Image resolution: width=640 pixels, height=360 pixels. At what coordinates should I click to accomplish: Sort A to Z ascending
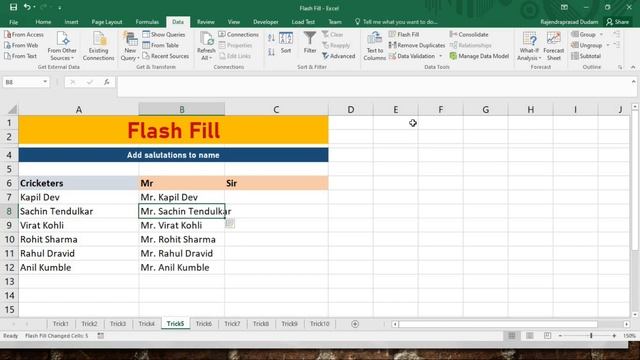pos(271,38)
